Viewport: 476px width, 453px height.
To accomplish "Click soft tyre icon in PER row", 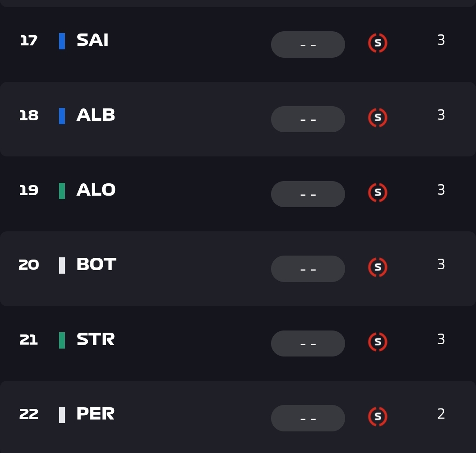I will point(378,417).
